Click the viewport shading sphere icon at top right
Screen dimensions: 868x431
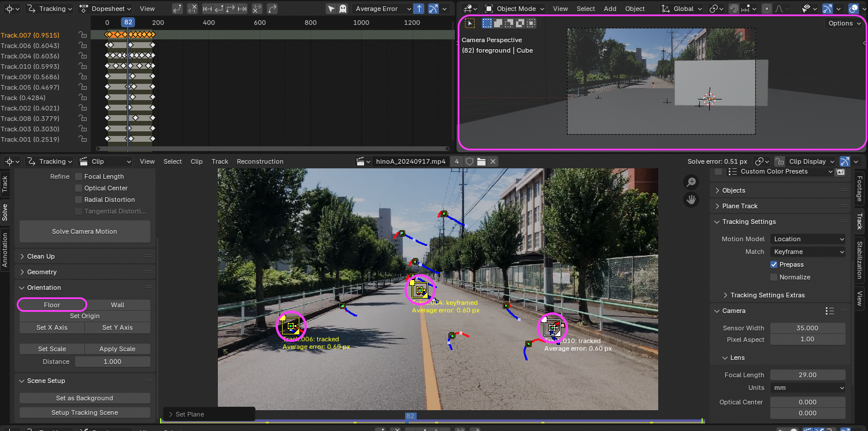click(x=854, y=9)
